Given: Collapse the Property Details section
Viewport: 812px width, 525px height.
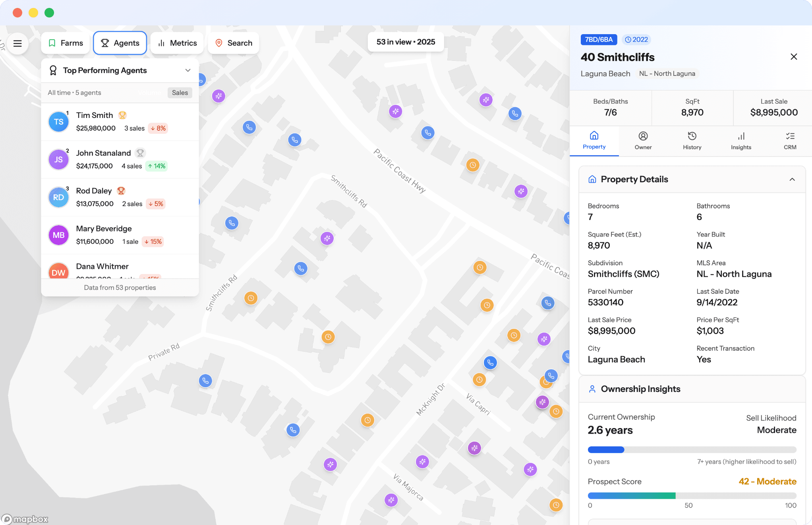Looking at the screenshot, I should click(x=793, y=179).
